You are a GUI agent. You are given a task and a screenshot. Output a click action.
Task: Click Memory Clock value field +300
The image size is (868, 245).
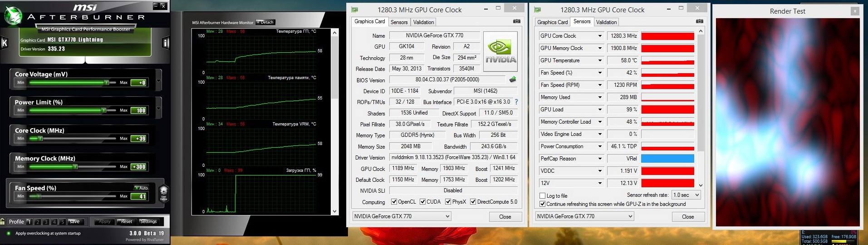[139, 167]
